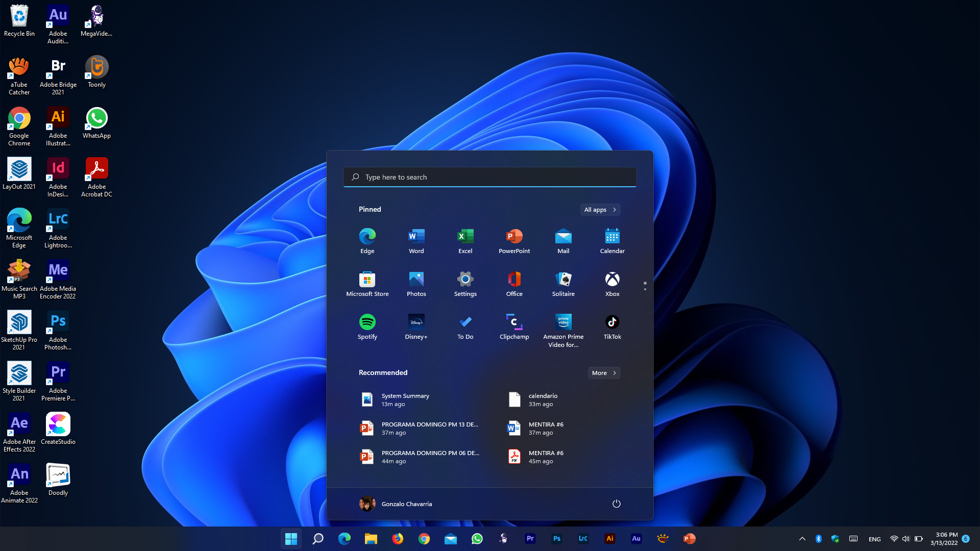Viewport: 980px width, 551px height.
Task: Open Solitaire from pinned apps
Action: pyautogui.click(x=563, y=284)
